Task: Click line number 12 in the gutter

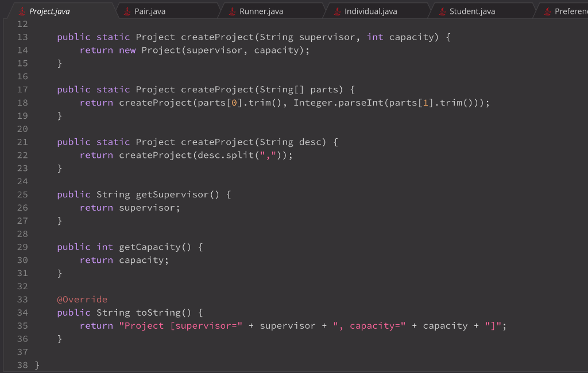Action: point(22,24)
